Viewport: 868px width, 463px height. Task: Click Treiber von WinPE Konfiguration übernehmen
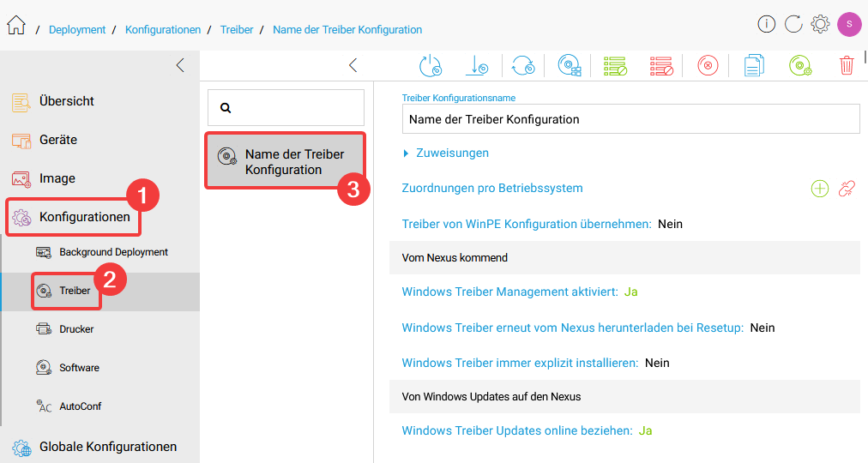click(527, 224)
